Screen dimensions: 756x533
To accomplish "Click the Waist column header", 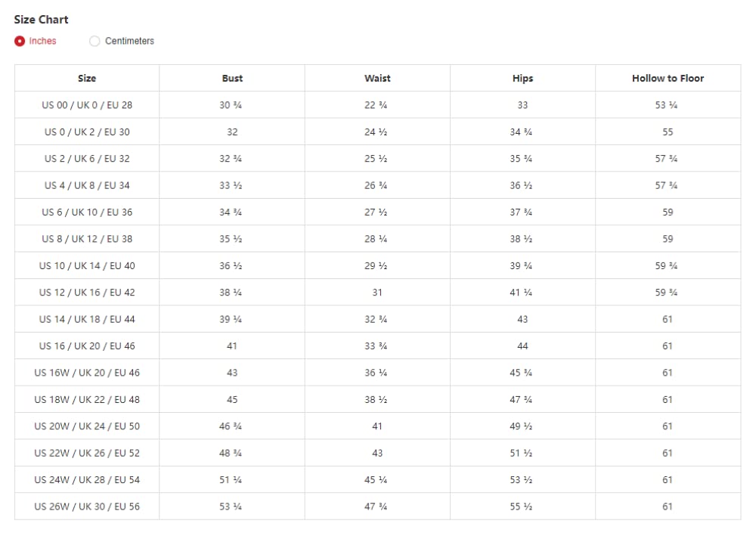I will click(377, 78).
